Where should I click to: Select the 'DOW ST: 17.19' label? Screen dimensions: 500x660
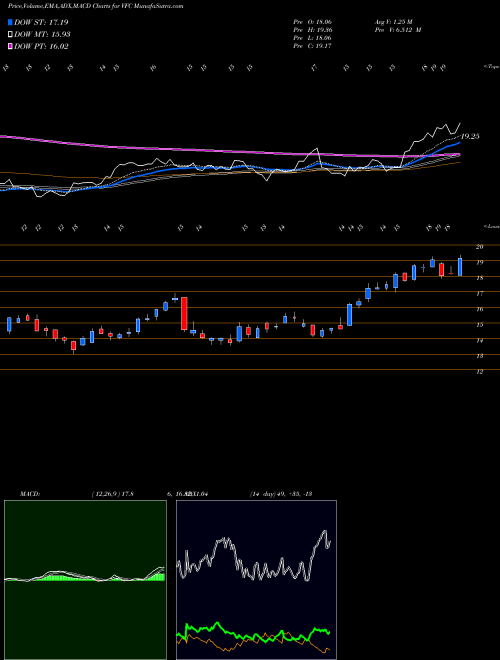[x=41, y=22]
